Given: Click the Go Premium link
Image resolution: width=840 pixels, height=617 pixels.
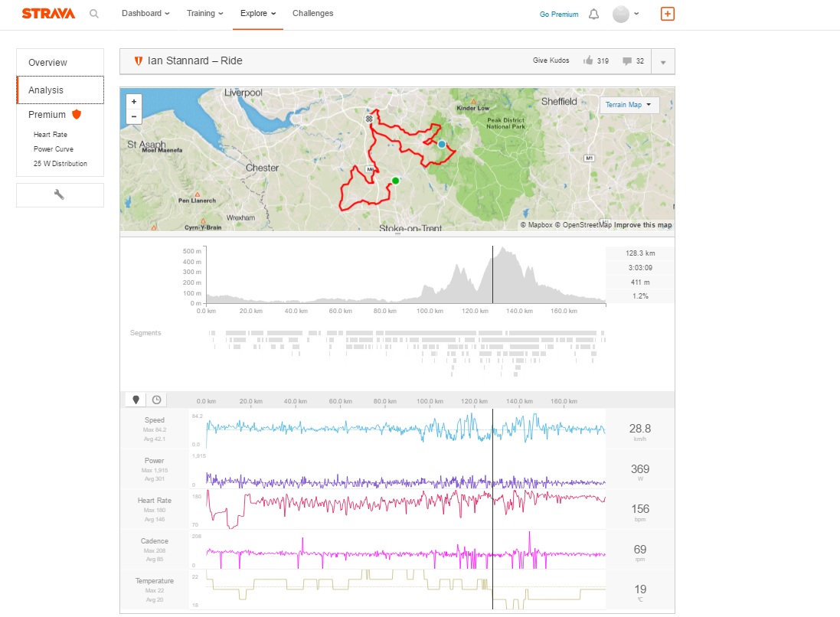Looking at the screenshot, I should [559, 15].
